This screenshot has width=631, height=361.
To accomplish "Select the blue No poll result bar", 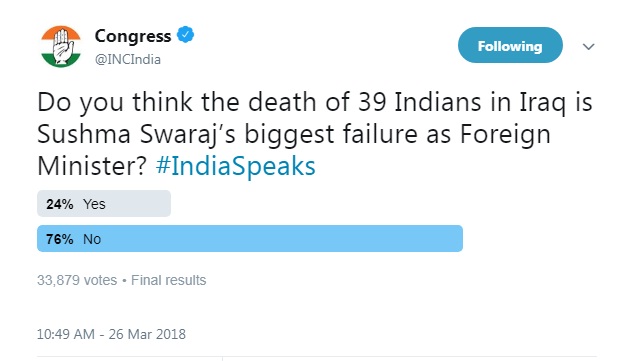I will (x=250, y=239).
